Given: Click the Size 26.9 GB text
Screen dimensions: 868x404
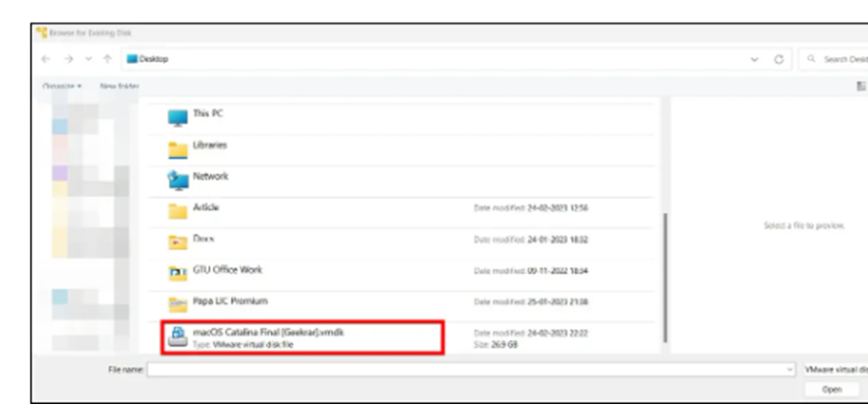Looking at the screenshot, I should coord(496,345).
